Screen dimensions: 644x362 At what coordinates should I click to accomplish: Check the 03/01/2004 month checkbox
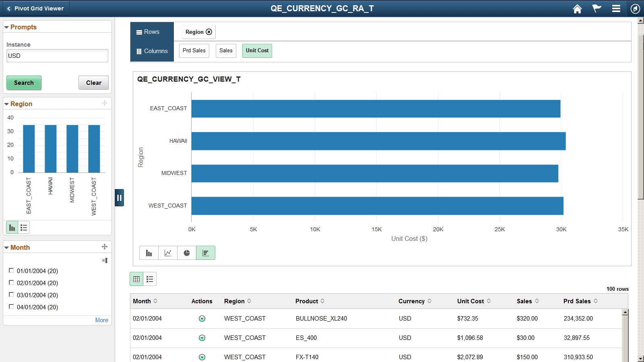(11, 295)
